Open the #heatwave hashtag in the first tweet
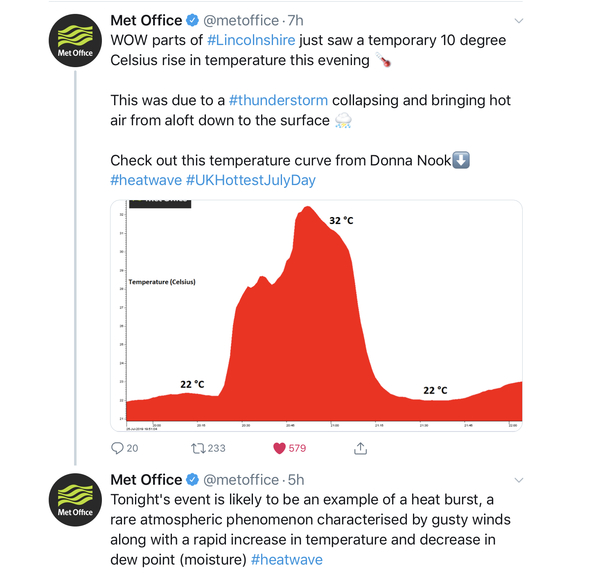This screenshot has height=574, width=600. pyautogui.click(x=145, y=180)
